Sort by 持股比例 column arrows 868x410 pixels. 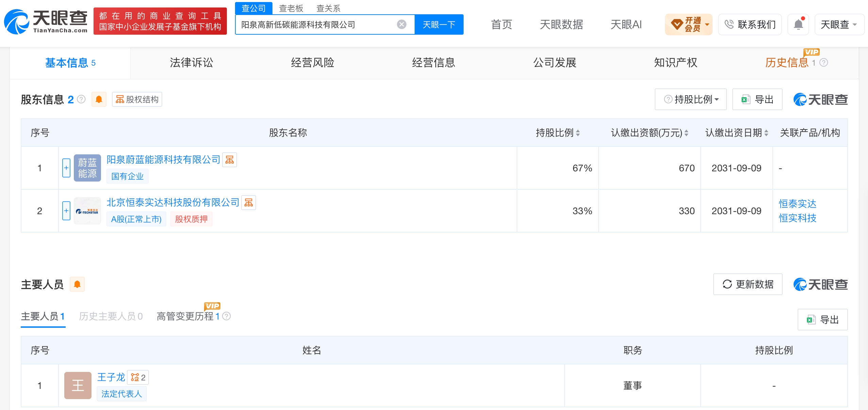(578, 133)
